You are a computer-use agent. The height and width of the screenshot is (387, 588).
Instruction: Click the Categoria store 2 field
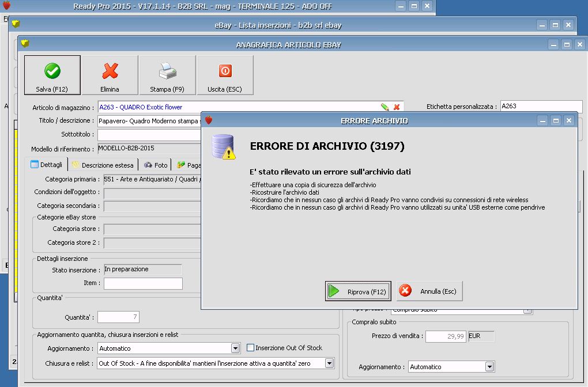click(153, 243)
